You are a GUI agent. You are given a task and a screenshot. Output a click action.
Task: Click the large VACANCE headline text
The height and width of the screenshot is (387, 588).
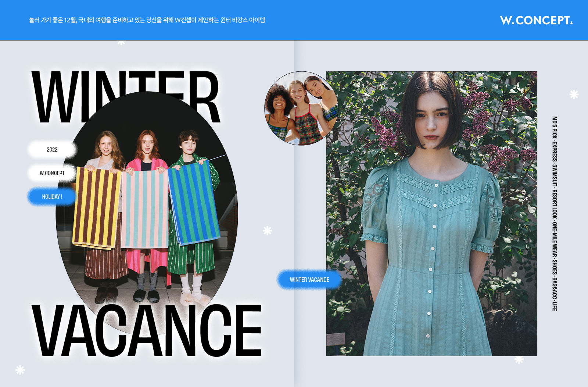(147, 331)
